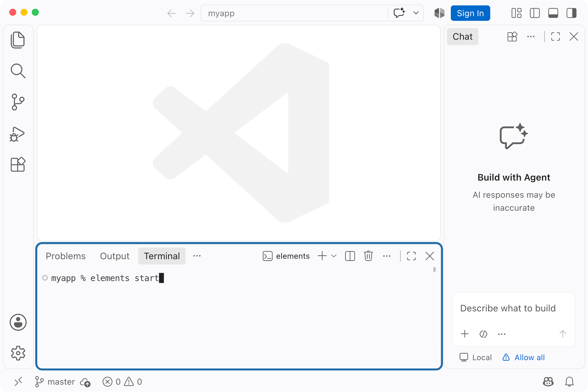Click the code-slash icon in chat input

pyautogui.click(x=483, y=334)
